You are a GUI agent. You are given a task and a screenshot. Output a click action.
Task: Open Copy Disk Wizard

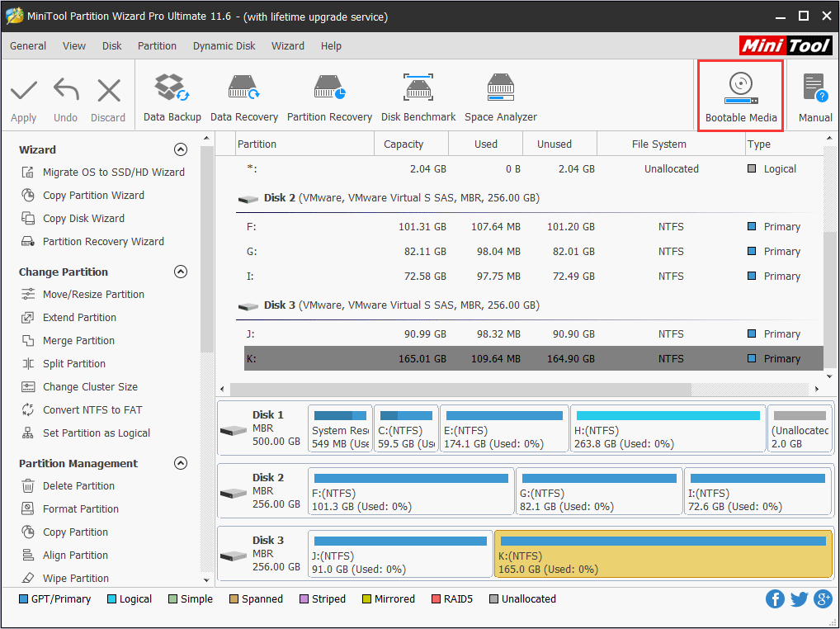(73, 218)
